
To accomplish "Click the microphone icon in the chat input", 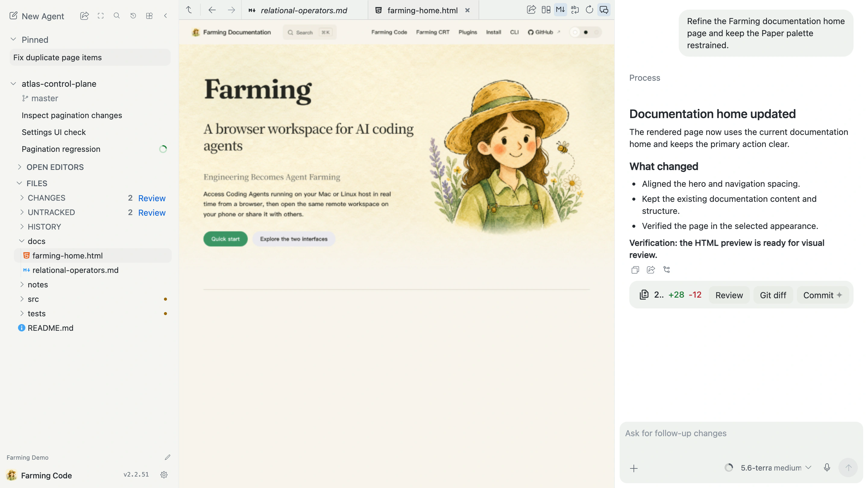I will coord(827,468).
